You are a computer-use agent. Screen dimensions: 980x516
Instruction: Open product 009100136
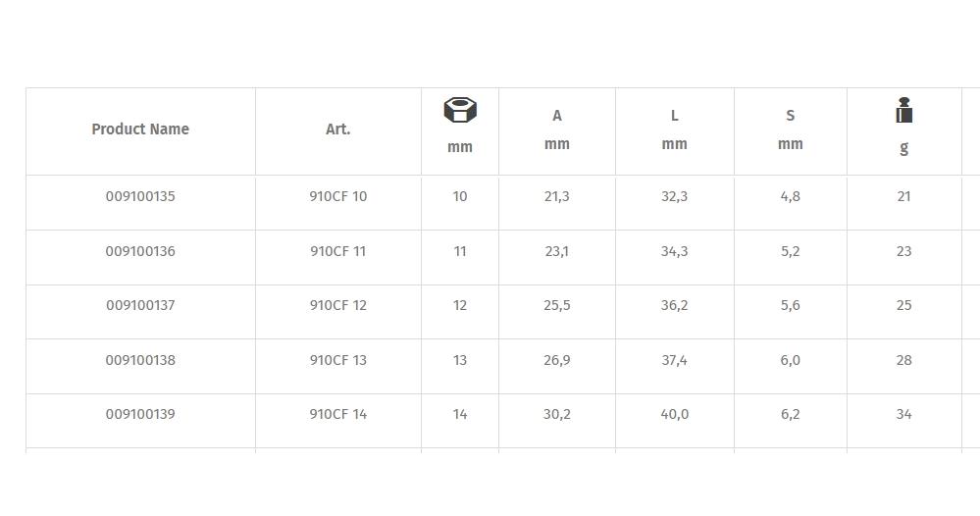tap(140, 251)
